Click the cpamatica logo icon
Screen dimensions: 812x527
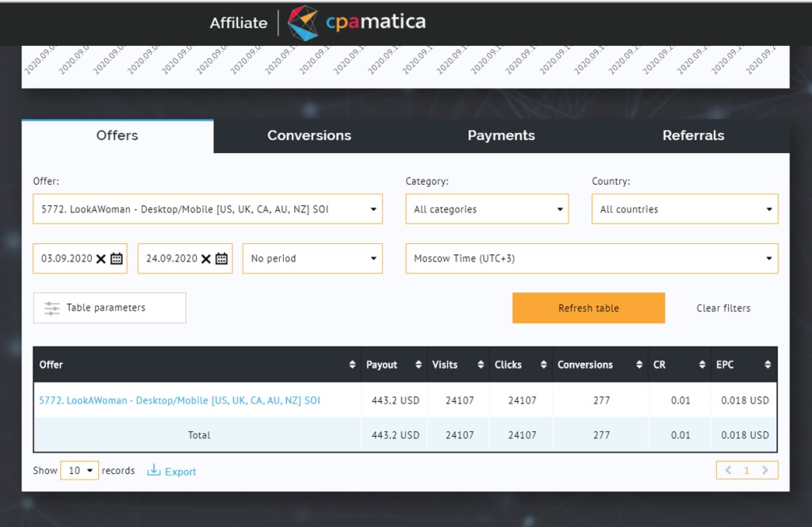[x=302, y=23]
